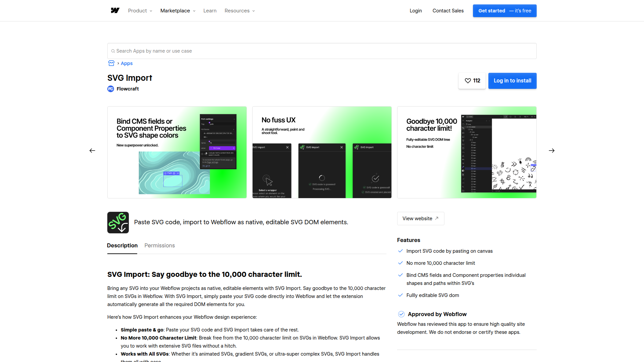Click feature 'Fullly editable SVG dom'
Screen dimensions: 644x362
click(433, 295)
